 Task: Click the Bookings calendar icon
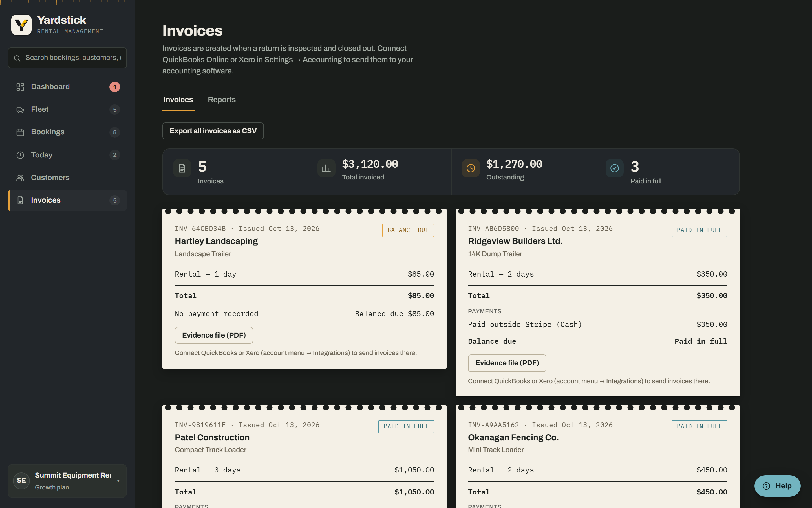coord(20,132)
